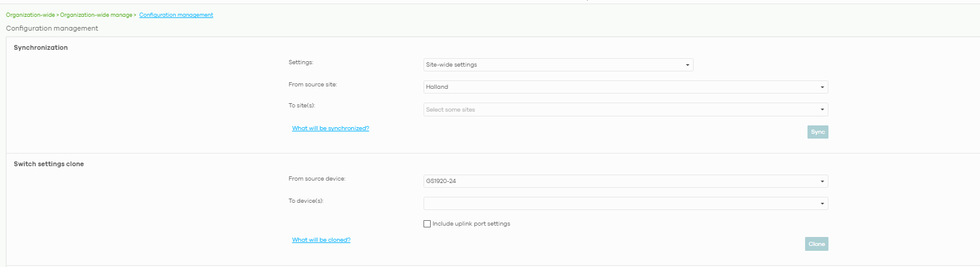The height and width of the screenshot is (267, 980).
Task: Click the empty To device(s) field
Action: click(x=620, y=203)
